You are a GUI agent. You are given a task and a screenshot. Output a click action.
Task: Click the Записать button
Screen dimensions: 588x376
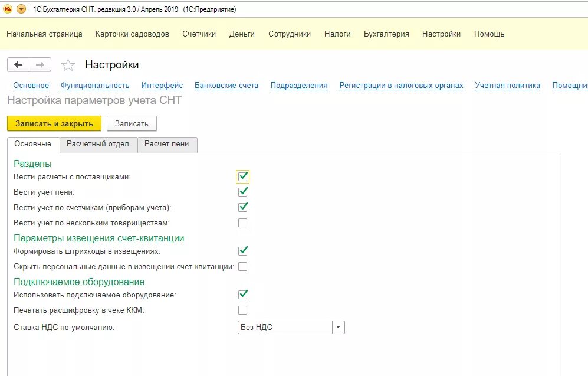pos(132,123)
